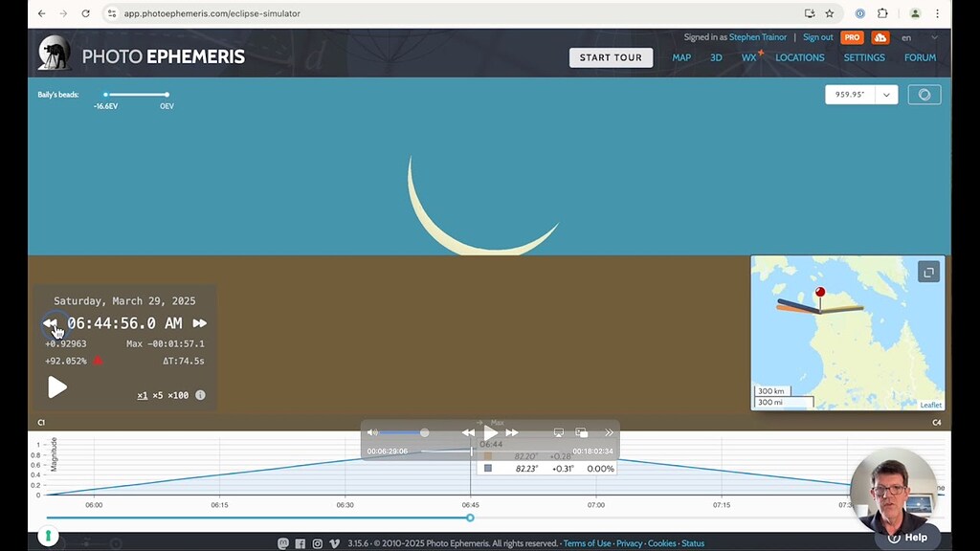Viewport: 980px width, 551px height.
Task: Fast-forward the video overlay
Action: point(512,432)
